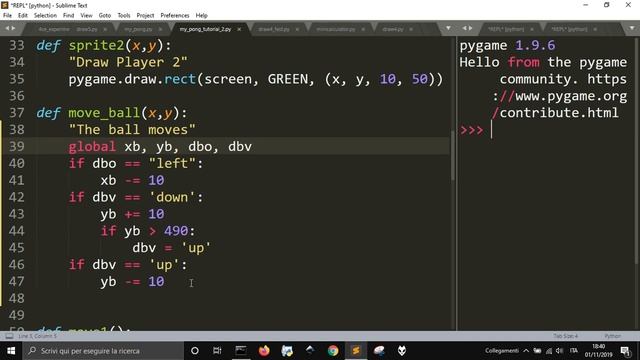
Task: Click www.pygame.org URL in REPL output
Action: 571,96
